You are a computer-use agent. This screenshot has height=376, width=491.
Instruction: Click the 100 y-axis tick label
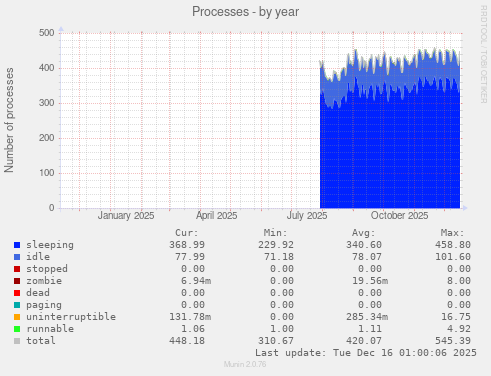click(47, 173)
